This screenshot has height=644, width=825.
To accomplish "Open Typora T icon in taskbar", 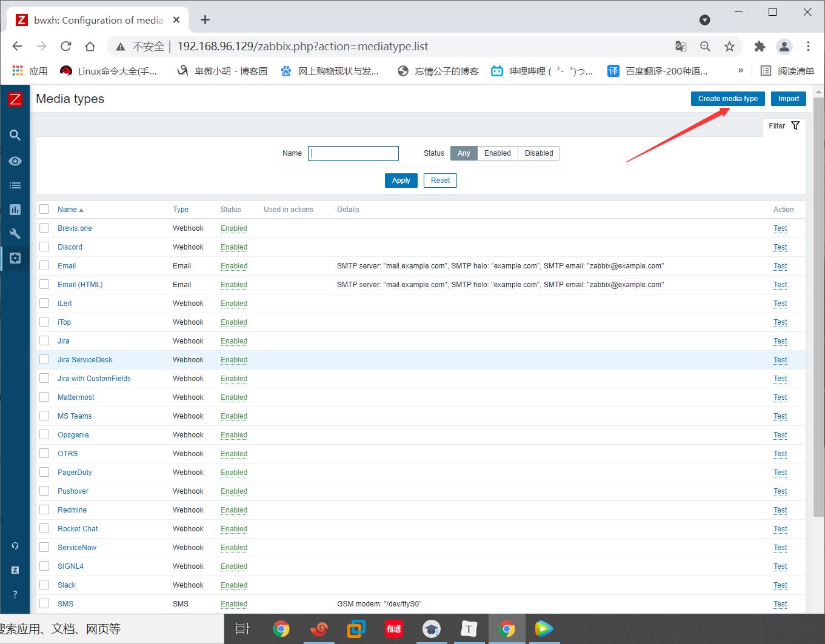I will pos(469,629).
